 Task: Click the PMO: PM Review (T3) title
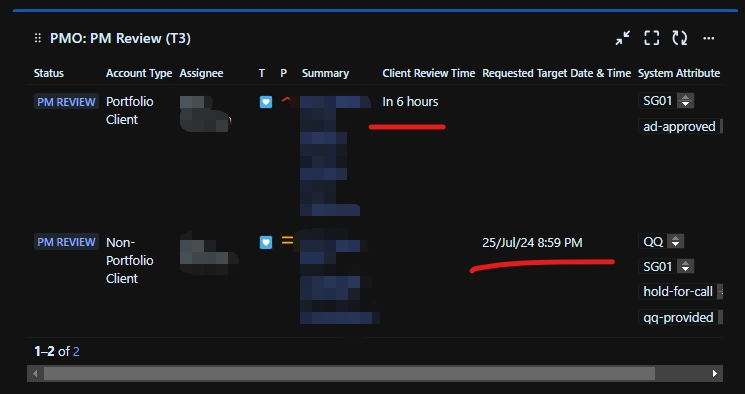120,38
